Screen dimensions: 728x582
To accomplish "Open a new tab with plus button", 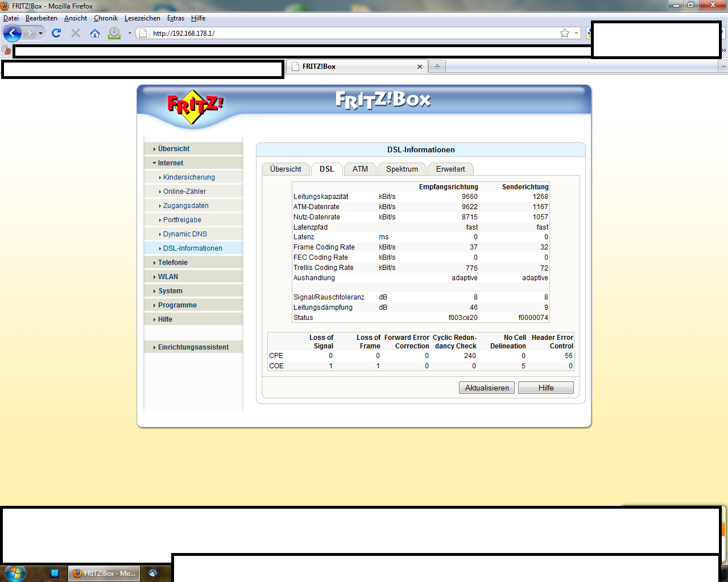I will tap(437, 66).
